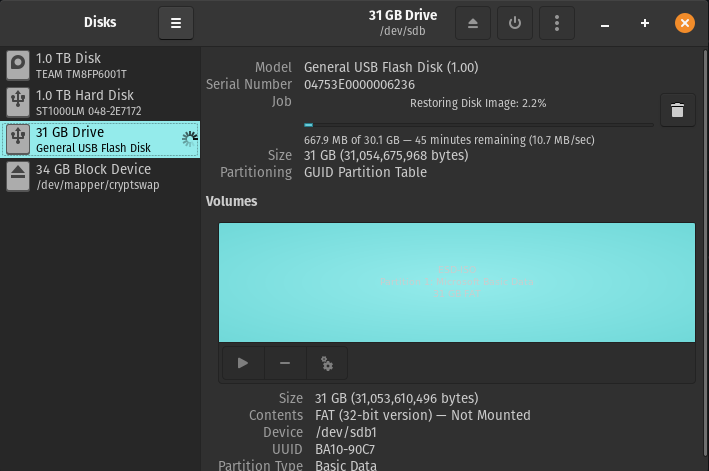Close the Disks window
This screenshot has height=471, width=709.
(x=684, y=23)
